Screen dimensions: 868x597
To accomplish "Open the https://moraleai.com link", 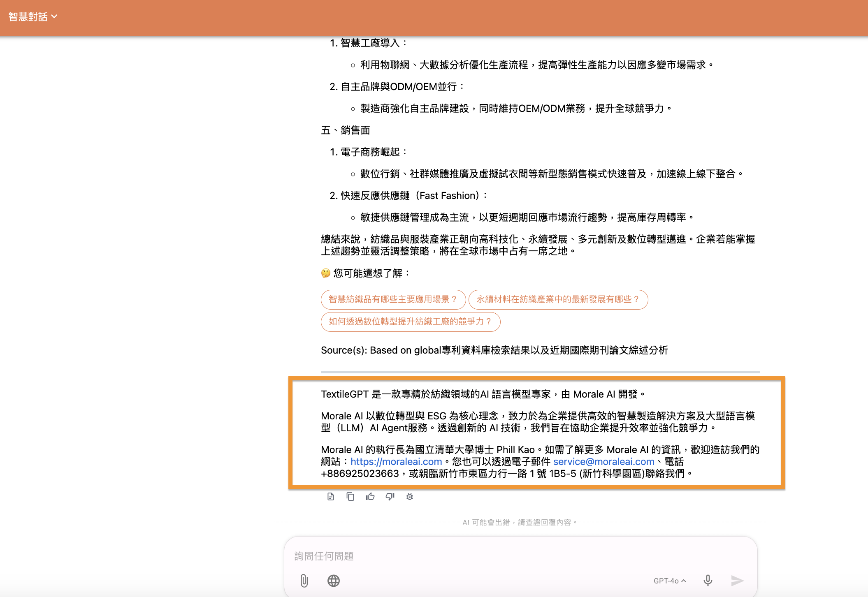I will pos(396,462).
